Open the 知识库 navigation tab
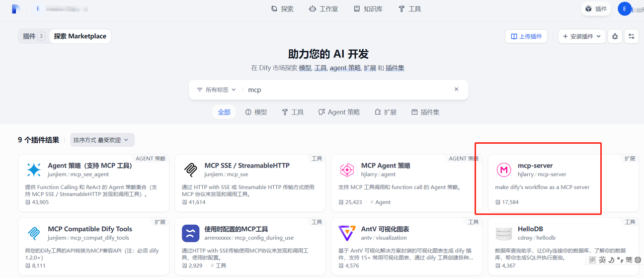 pyautogui.click(x=368, y=9)
